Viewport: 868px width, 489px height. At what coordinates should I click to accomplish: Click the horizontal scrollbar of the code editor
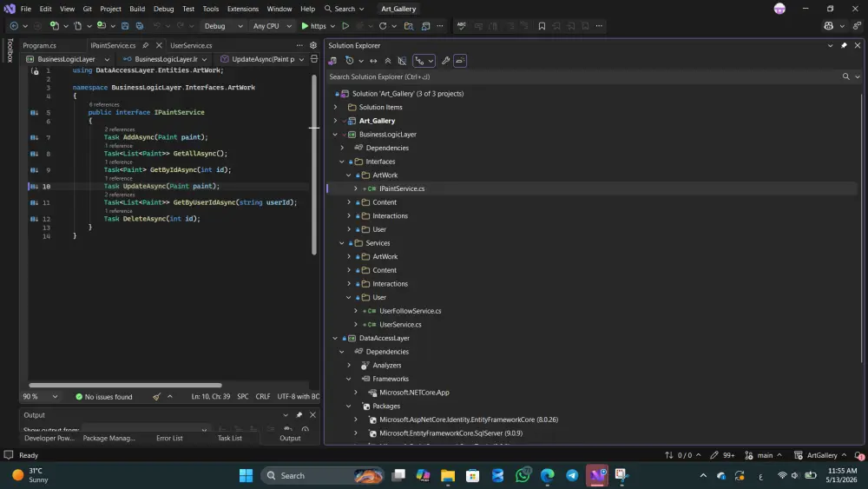click(x=125, y=385)
